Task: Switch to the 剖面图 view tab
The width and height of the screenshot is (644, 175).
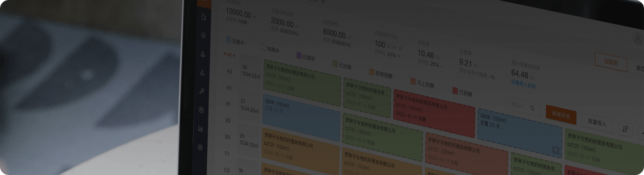Action: [x=611, y=62]
